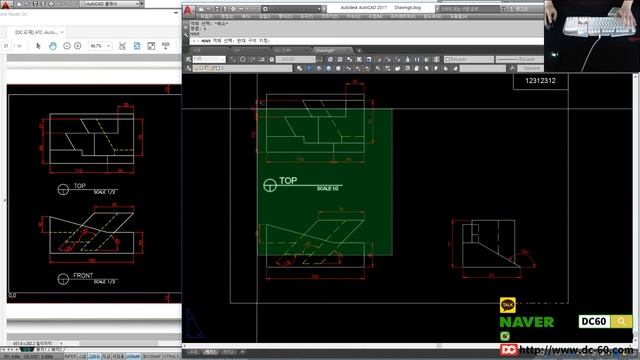Select the [DC교육] ATC-Auto document tab in Reader
This screenshot has height=360, width=640.
[36, 32]
